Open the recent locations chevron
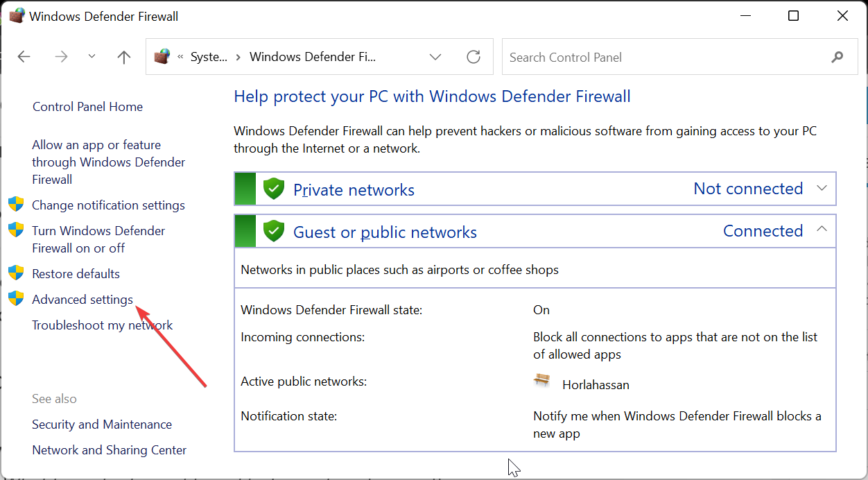This screenshot has height=480, width=868. click(x=92, y=57)
